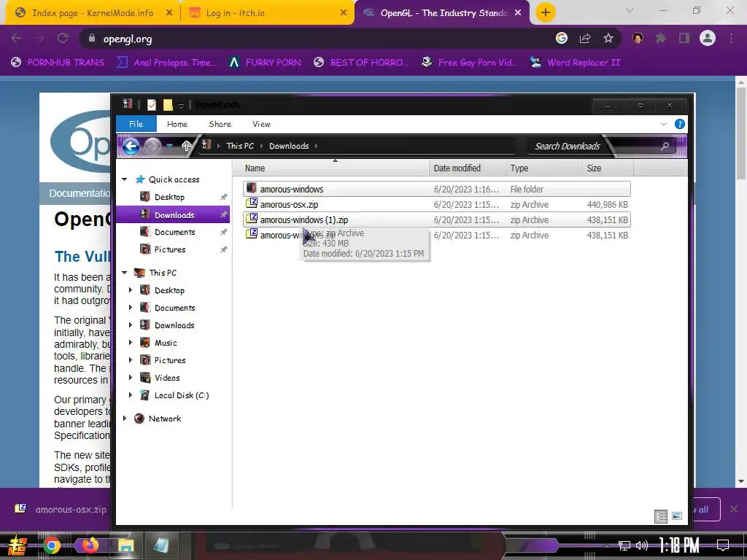Viewport: 747px width, 560px height.
Task: Click This PC in the breadcrumb path
Action: [x=240, y=146]
